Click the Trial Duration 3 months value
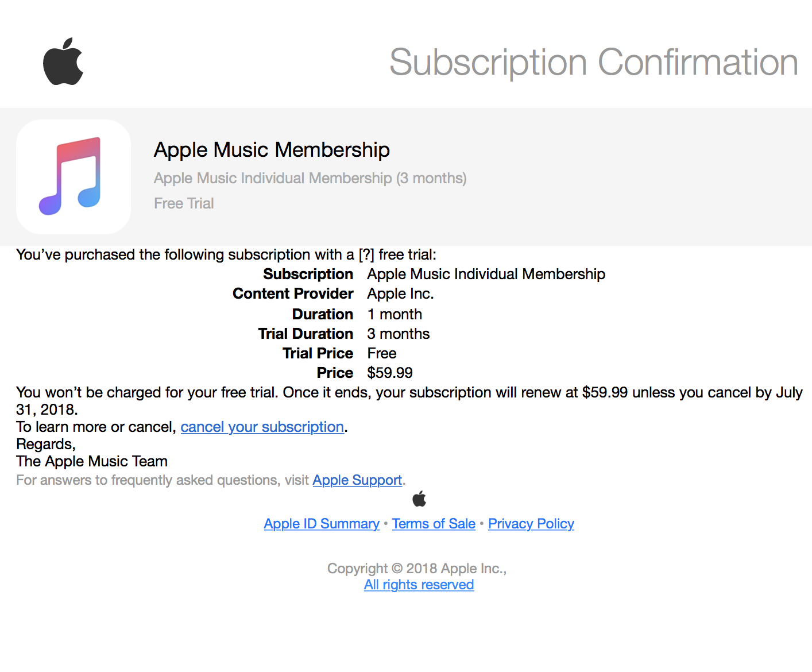The width and height of the screenshot is (812, 672). click(x=399, y=334)
